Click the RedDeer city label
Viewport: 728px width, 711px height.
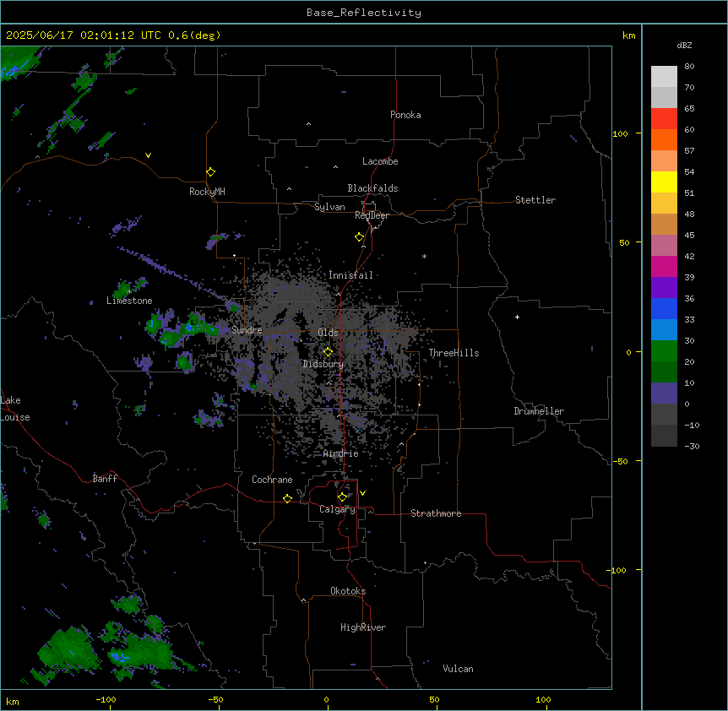click(x=372, y=215)
